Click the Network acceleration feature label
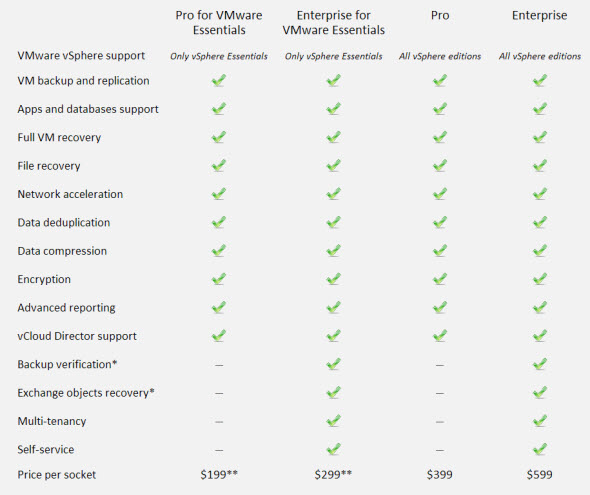The height and width of the screenshot is (495, 590). coord(70,194)
